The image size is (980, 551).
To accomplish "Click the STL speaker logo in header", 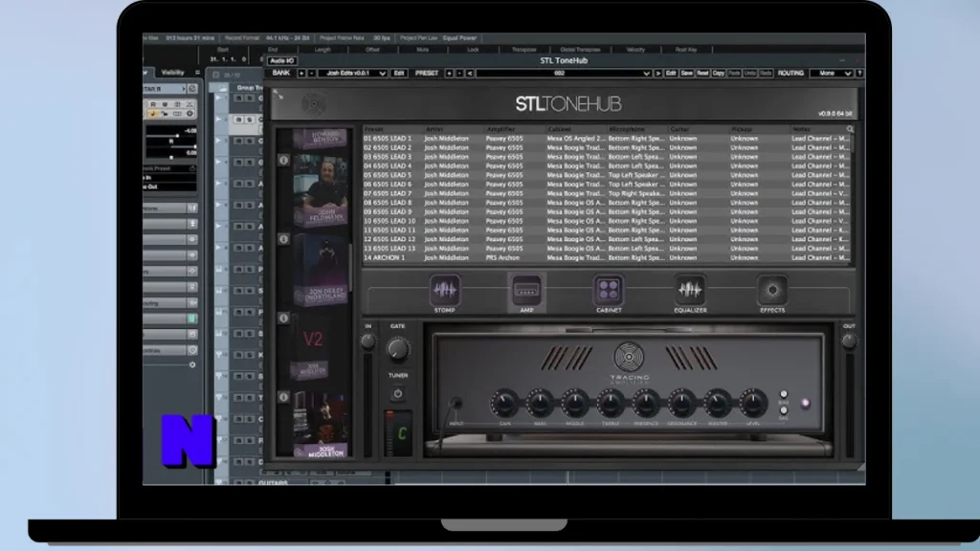I will tap(314, 103).
